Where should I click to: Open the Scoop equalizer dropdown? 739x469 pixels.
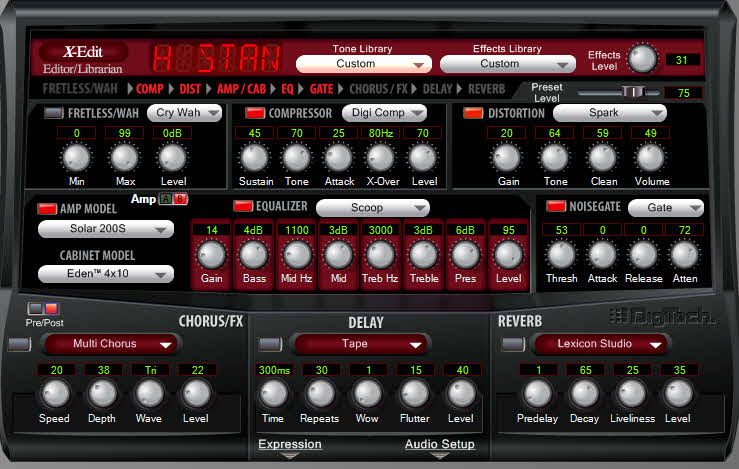373,208
